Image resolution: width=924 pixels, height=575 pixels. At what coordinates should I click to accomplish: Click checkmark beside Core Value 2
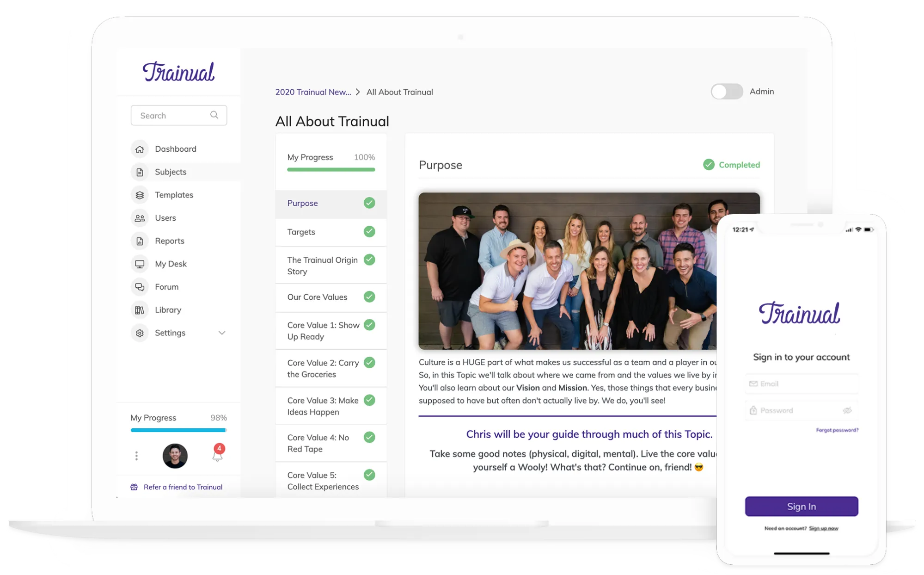[x=369, y=363]
